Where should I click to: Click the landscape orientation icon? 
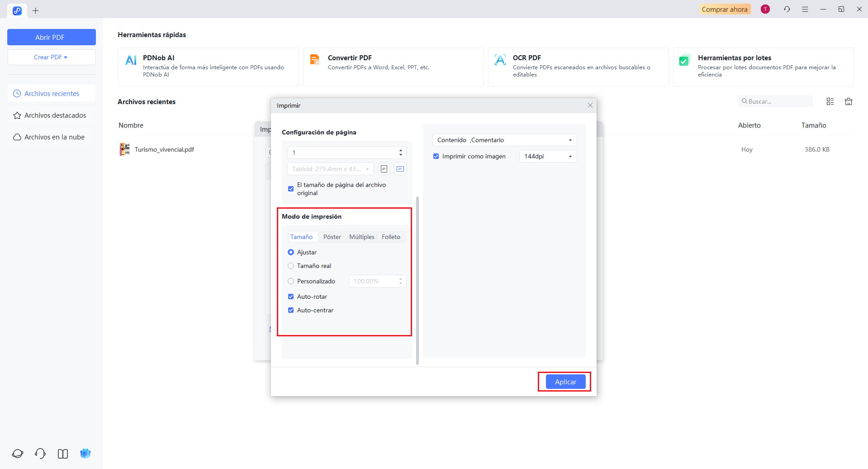pos(400,169)
